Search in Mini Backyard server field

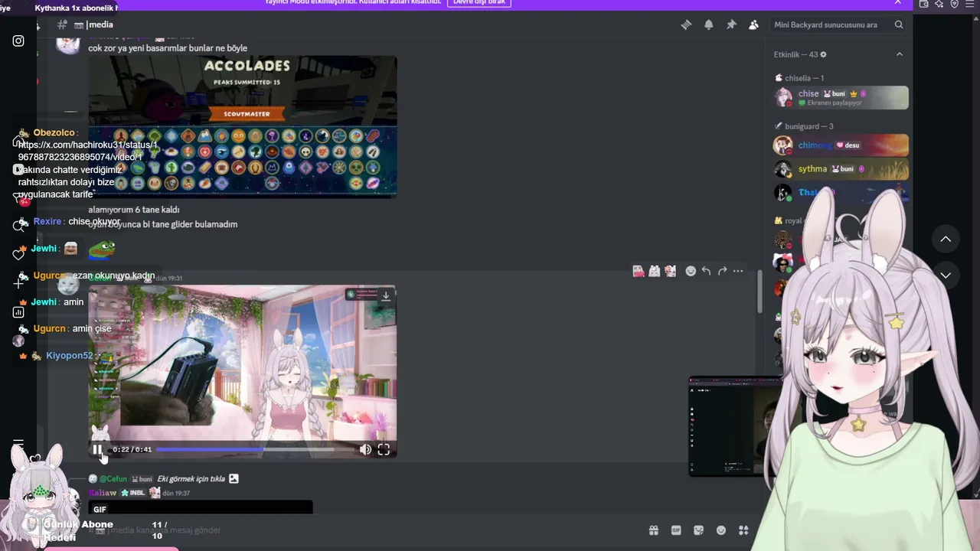point(838,24)
